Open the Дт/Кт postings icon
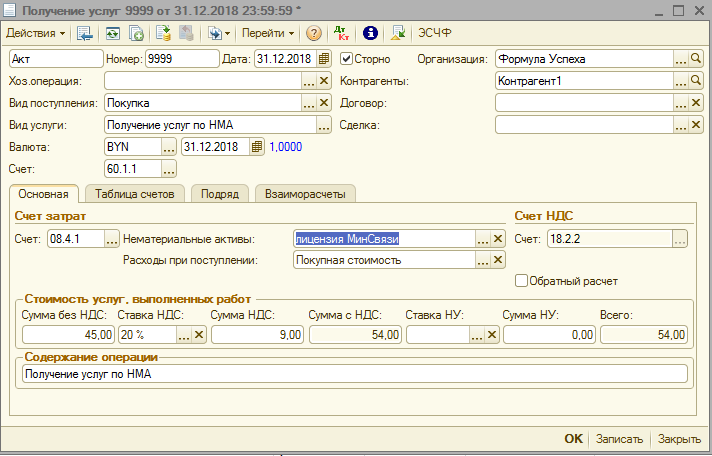This screenshot has height=456, width=712. point(341,33)
